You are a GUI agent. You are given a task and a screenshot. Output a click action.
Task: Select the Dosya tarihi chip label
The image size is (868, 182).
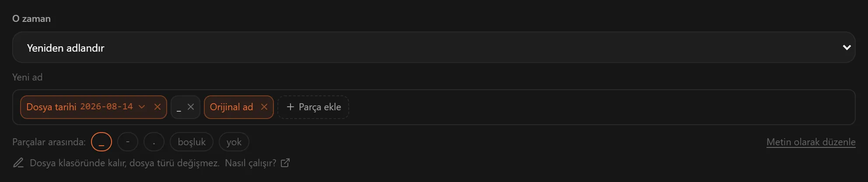click(51, 107)
